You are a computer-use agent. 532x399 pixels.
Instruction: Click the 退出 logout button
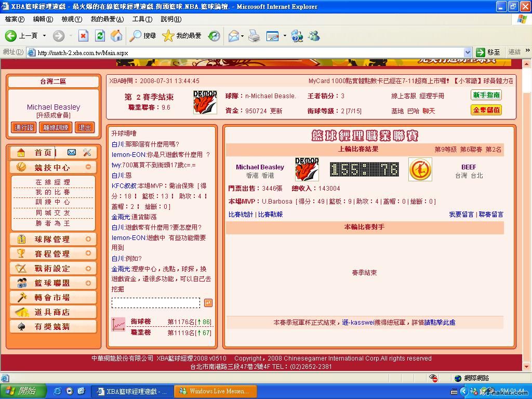(x=85, y=128)
